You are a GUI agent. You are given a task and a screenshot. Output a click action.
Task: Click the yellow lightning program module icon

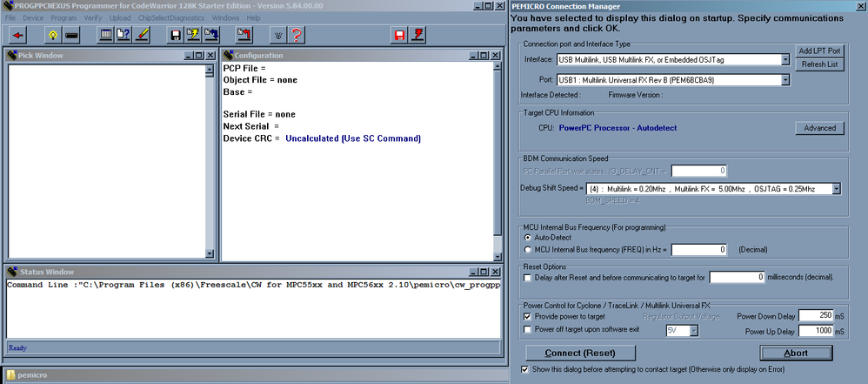click(193, 36)
